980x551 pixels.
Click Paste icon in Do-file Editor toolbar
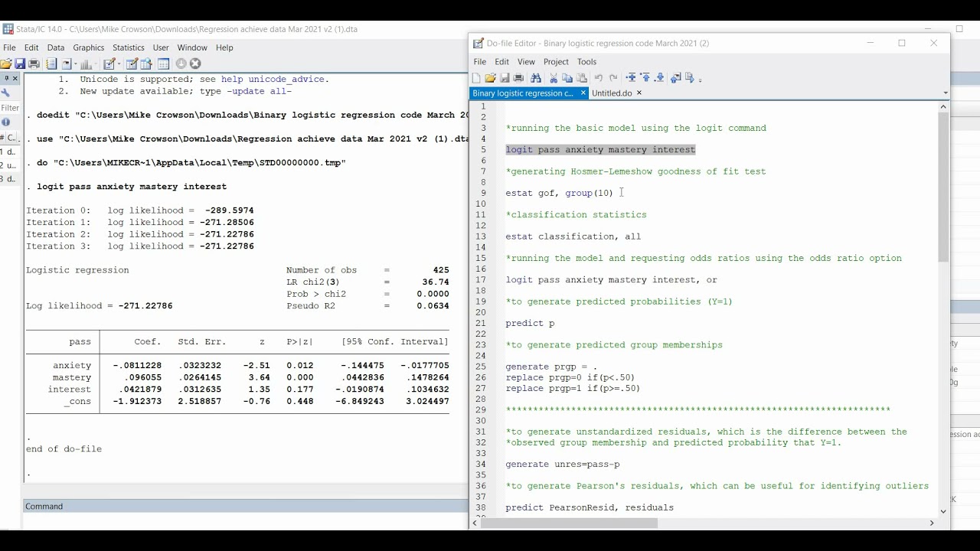(x=582, y=78)
